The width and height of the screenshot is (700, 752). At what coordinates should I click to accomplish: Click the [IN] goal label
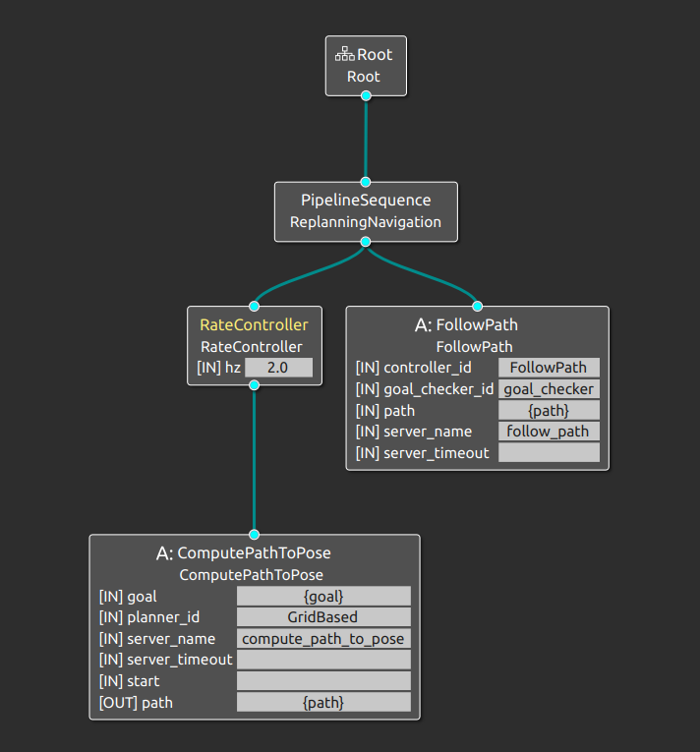[x=128, y=597]
